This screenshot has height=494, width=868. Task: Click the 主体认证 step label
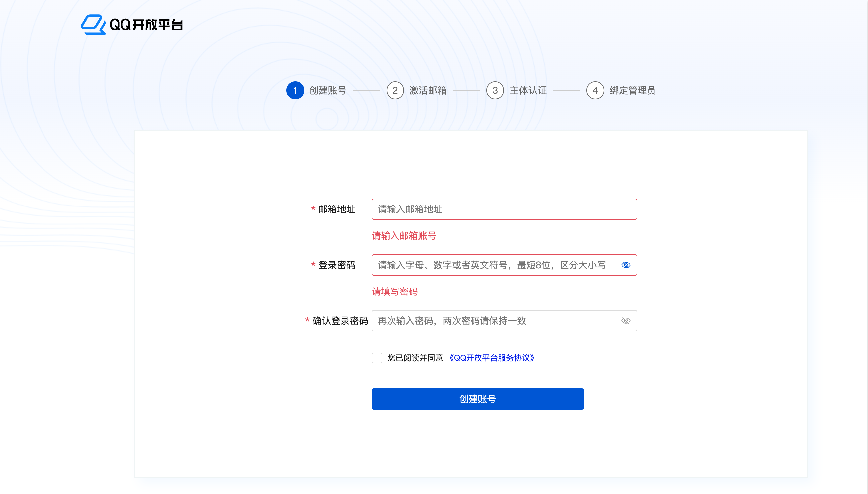528,90
